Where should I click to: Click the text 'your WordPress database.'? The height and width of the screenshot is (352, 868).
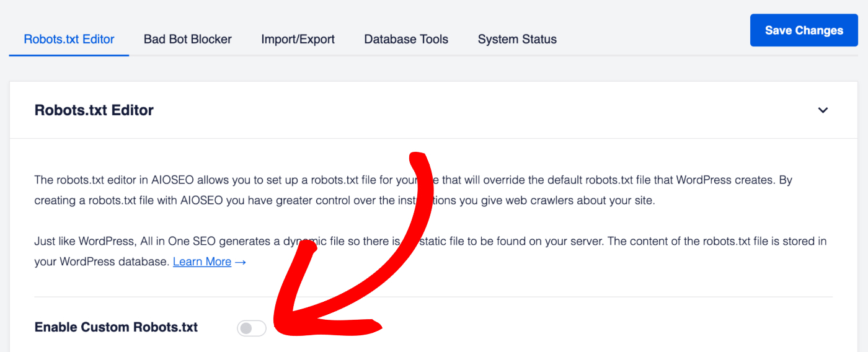click(102, 262)
